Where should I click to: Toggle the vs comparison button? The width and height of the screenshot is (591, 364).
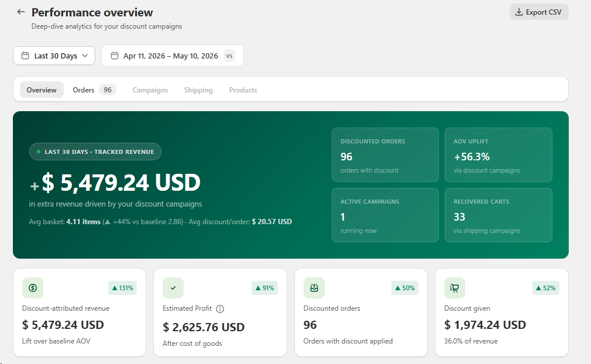tap(229, 56)
